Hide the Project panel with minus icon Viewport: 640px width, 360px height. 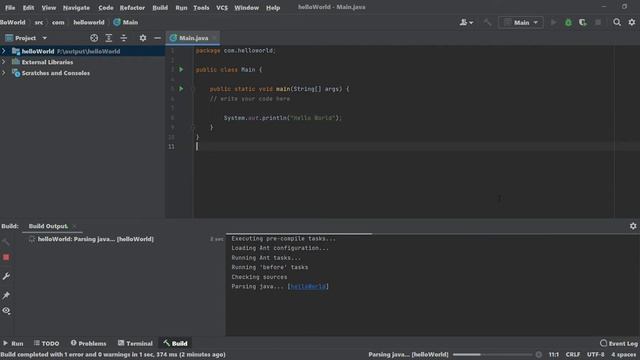tap(157, 38)
